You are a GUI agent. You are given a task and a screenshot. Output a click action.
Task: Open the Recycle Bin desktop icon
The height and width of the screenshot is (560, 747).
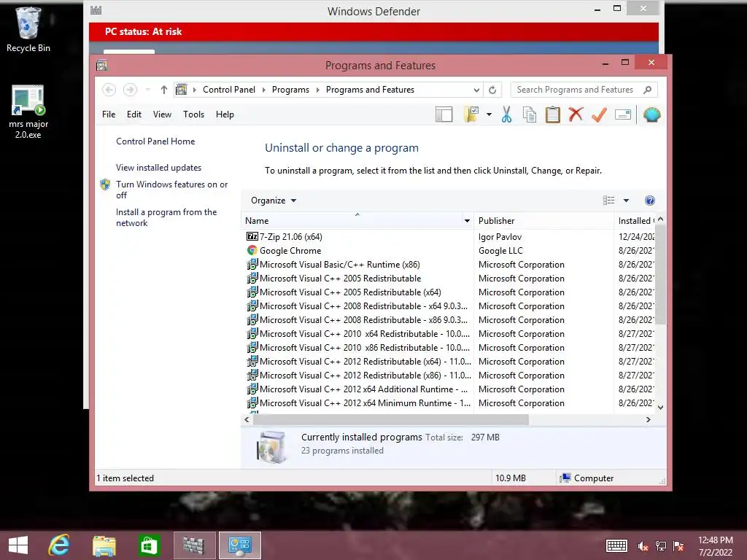click(x=28, y=29)
